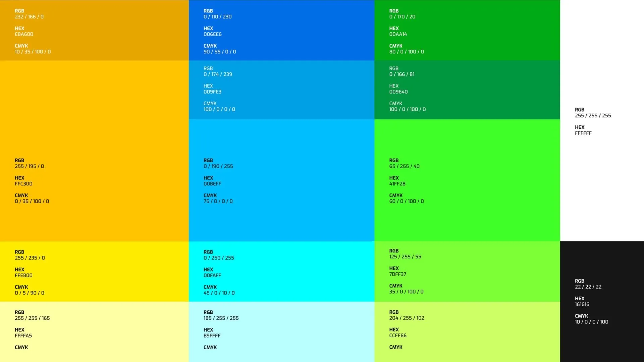The width and height of the screenshot is (644, 362).
Task: Click CMYK value 90 / 55 / 0 / 0
Action: coord(220,52)
